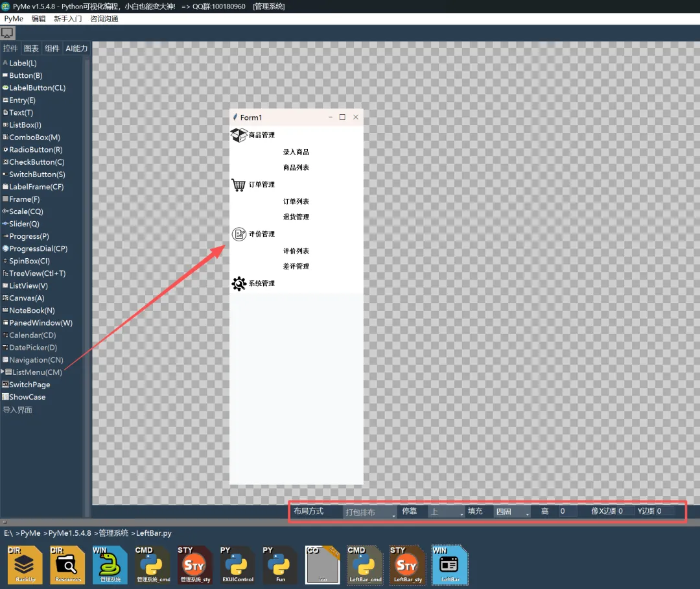Click the preview screen icon in toolbar
This screenshot has width=700, height=589.
point(8,33)
